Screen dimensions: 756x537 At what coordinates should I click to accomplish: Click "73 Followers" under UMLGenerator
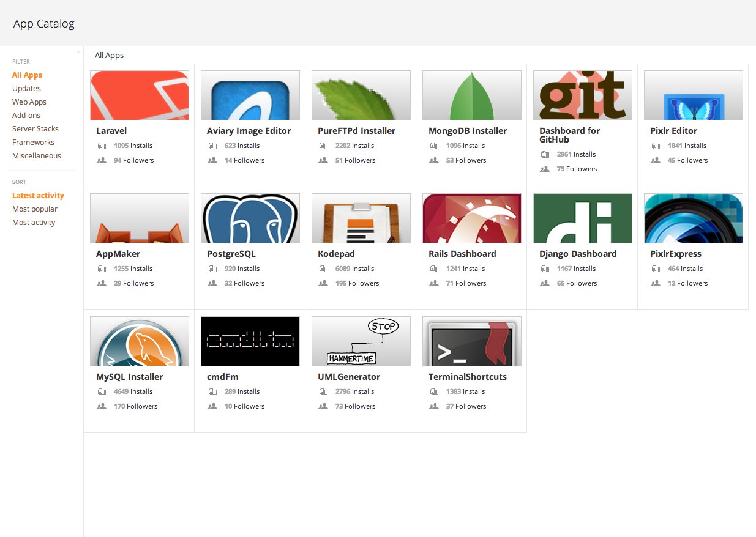[x=355, y=406]
